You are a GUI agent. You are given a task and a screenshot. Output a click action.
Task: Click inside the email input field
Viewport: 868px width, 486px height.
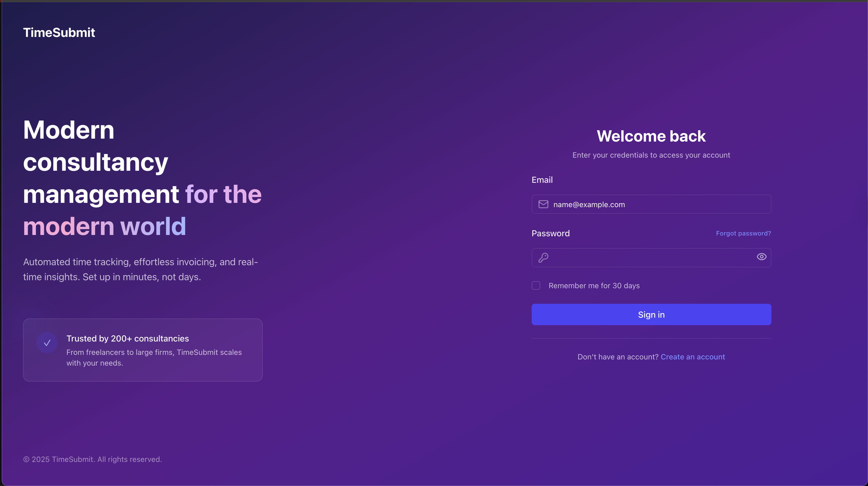(x=650, y=204)
